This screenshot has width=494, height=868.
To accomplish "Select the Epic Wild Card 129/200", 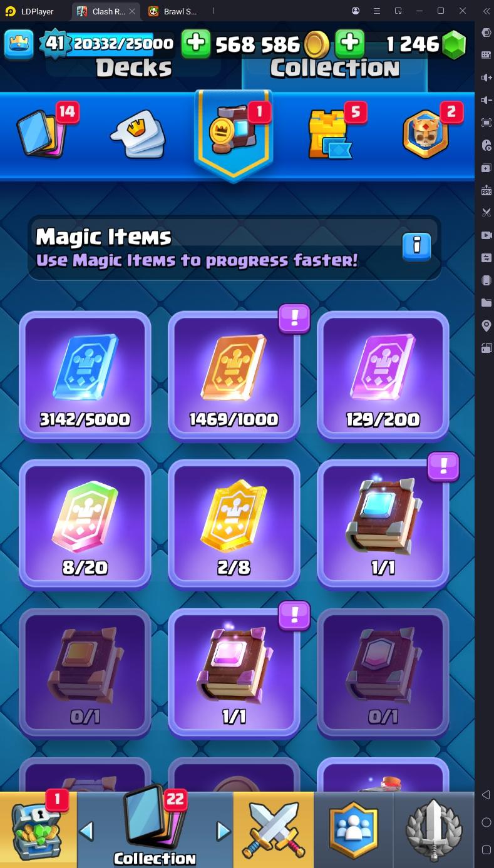I will (x=383, y=376).
